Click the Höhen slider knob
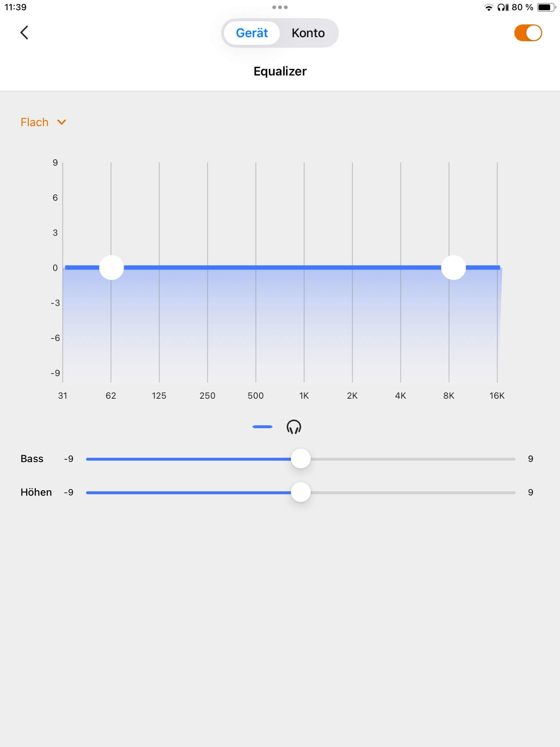The height and width of the screenshot is (747, 560). click(301, 492)
